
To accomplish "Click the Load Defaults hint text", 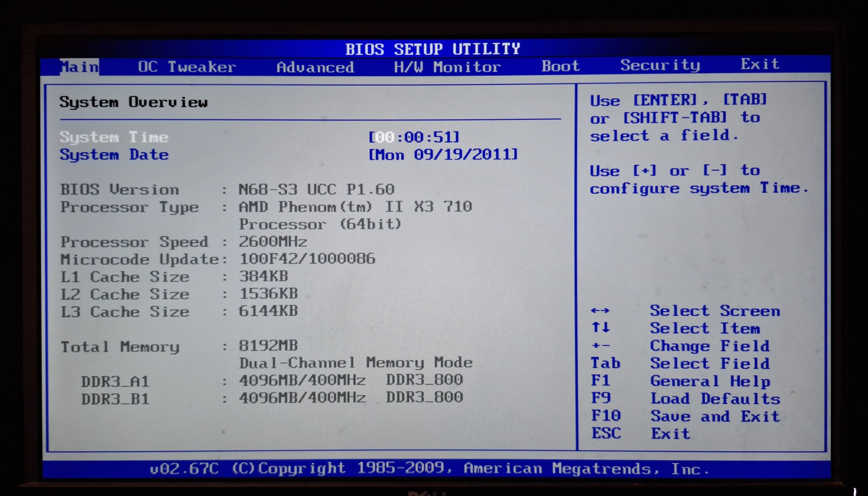I will (x=715, y=399).
